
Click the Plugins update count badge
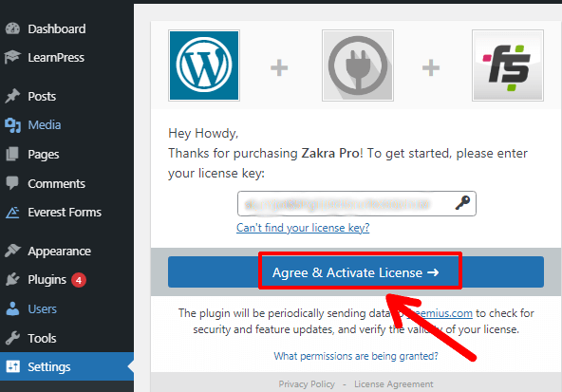[x=79, y=280]
